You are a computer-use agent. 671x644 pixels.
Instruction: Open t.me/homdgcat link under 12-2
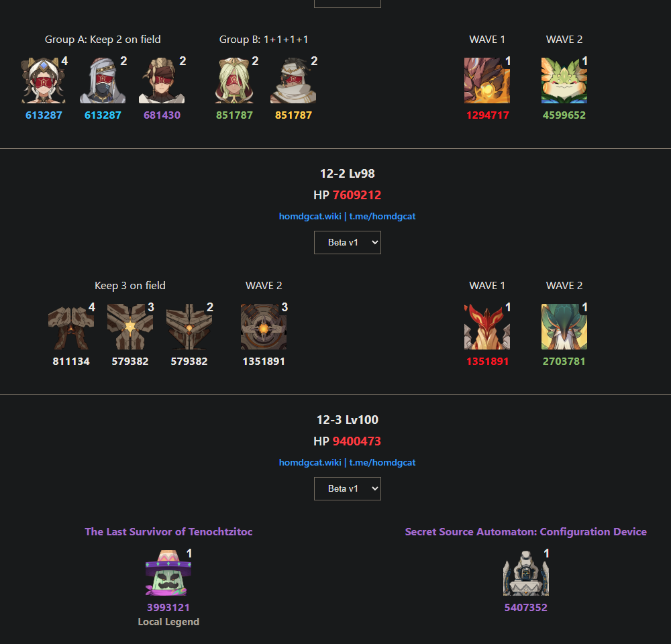[382, 216]
